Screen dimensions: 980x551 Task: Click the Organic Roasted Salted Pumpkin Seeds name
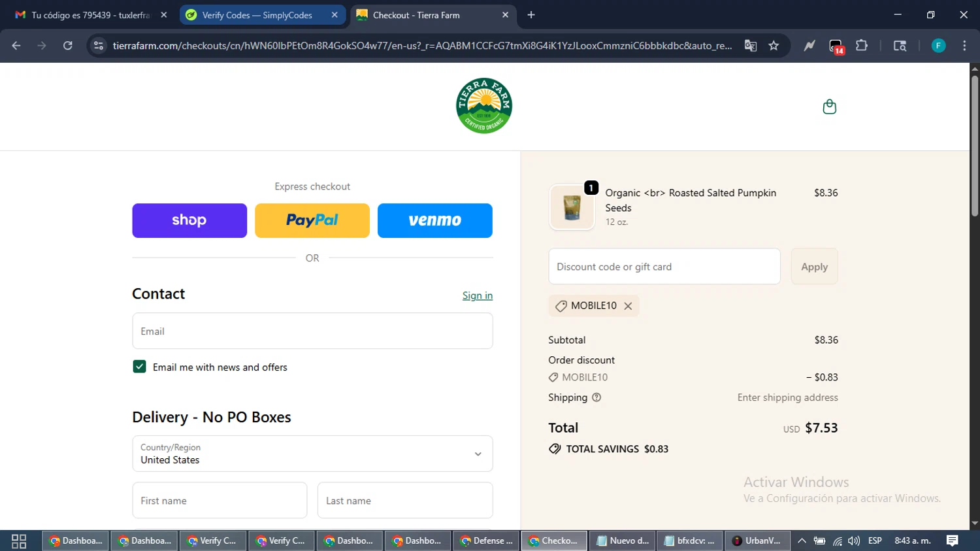click(691, 200)
